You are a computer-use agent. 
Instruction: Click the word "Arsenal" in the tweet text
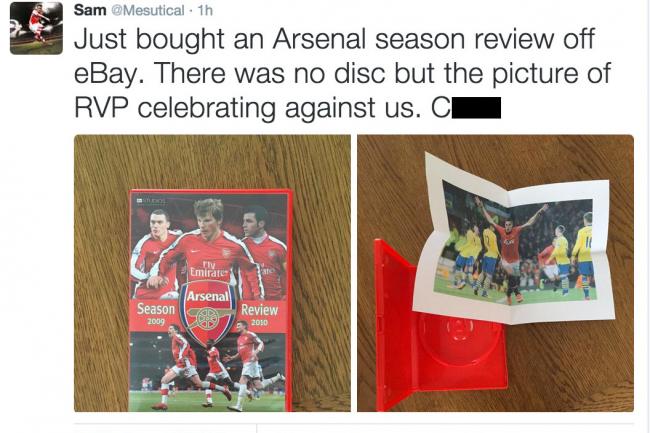(319, 39)
